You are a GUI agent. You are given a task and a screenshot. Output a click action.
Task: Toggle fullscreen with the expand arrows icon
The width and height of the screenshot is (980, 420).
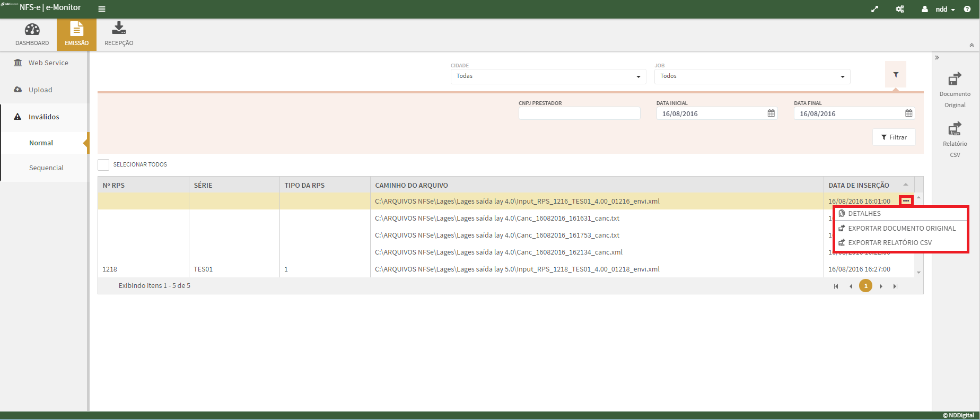[874, 9]
